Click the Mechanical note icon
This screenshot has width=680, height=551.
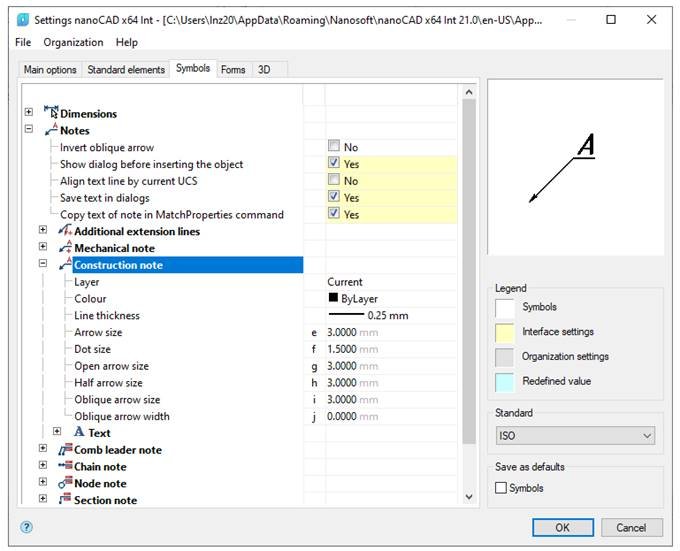tap(65, 247)
